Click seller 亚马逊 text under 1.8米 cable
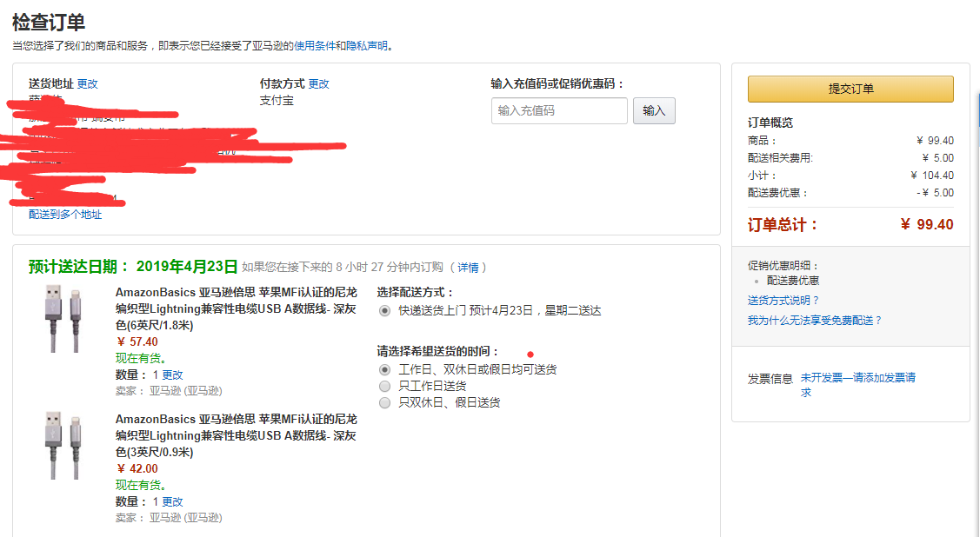This screenshot has height=537, width=980. click(x=185, y=391)
